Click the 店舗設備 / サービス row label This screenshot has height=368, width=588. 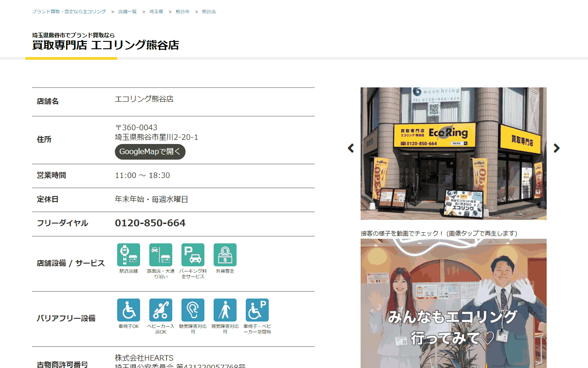point(71,264)
